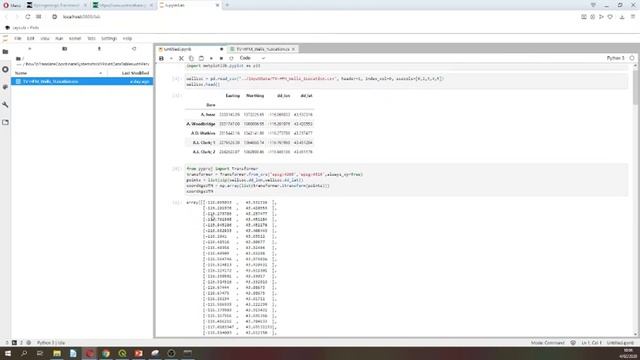Click the Mode: Command status bar entry
Screen dimensions: 640x360
point(548,343)
